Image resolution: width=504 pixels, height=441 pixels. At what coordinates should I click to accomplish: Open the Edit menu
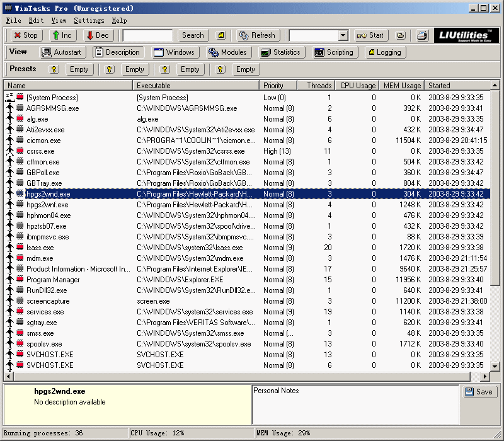point(36,21)
